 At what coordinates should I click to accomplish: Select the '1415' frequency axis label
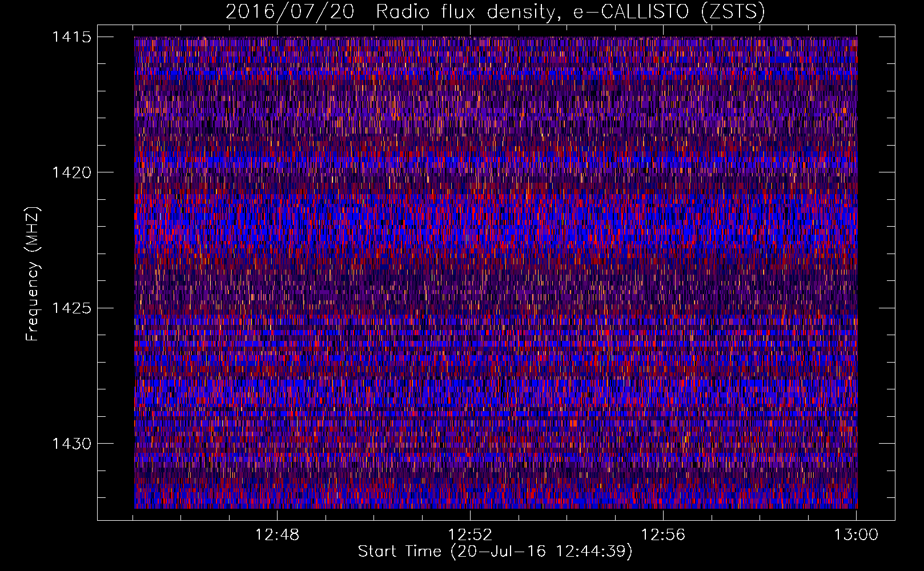click(71, 37)
